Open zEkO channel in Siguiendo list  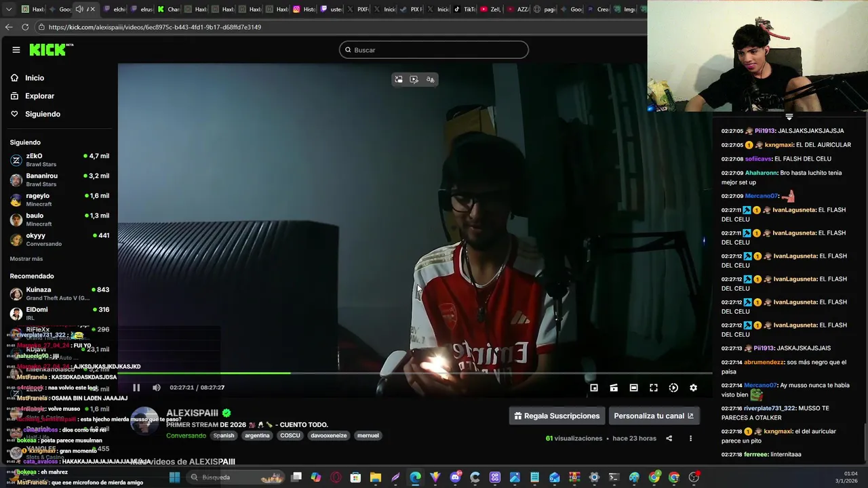click(59, 160)
